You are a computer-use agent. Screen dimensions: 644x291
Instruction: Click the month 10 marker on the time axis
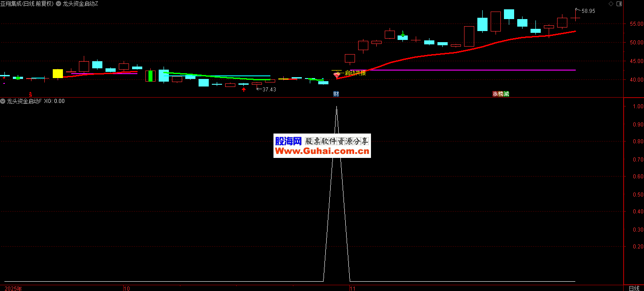tap(127, 288)
